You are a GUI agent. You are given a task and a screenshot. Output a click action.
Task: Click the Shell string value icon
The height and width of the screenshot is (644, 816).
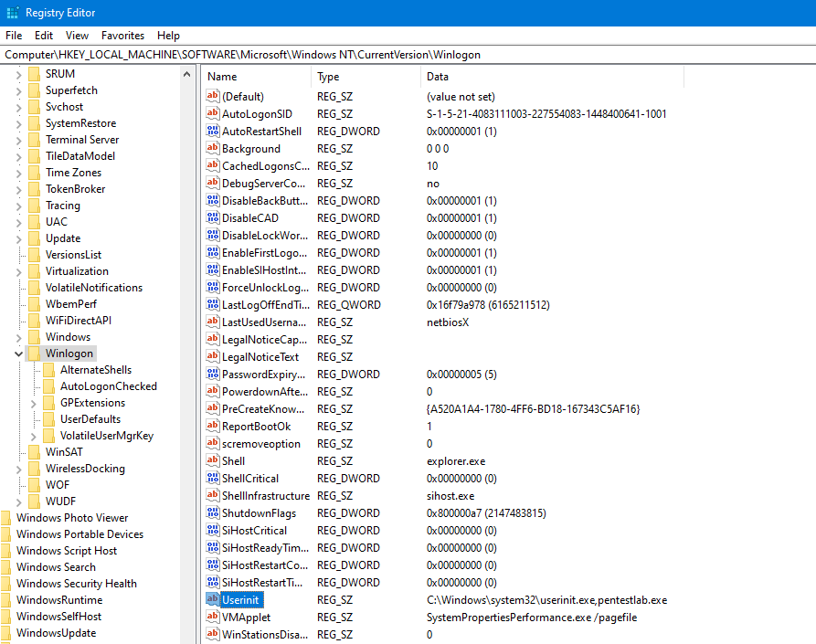213,461
